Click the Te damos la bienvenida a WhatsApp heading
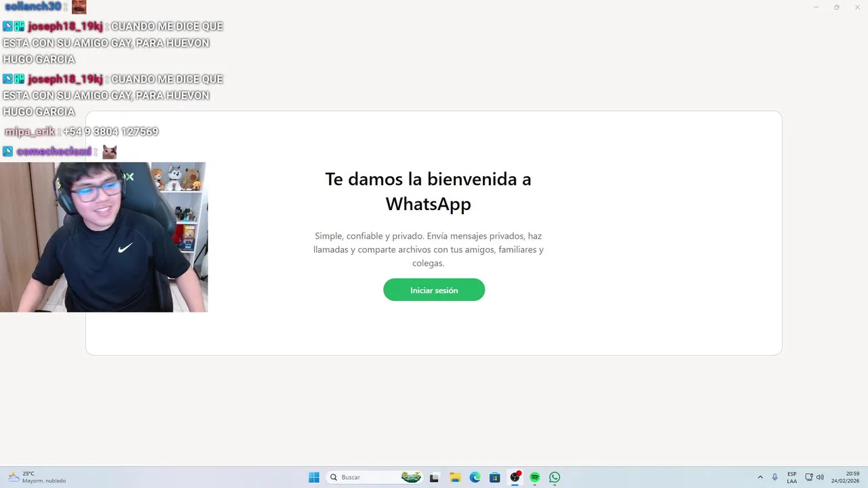Viewport: 868px width, 488px height. coord(428,191)
